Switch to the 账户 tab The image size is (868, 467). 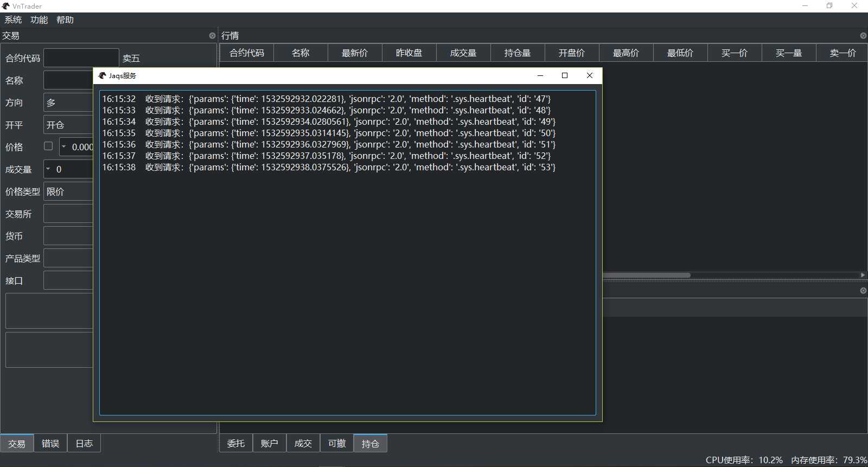click(270, 444)
